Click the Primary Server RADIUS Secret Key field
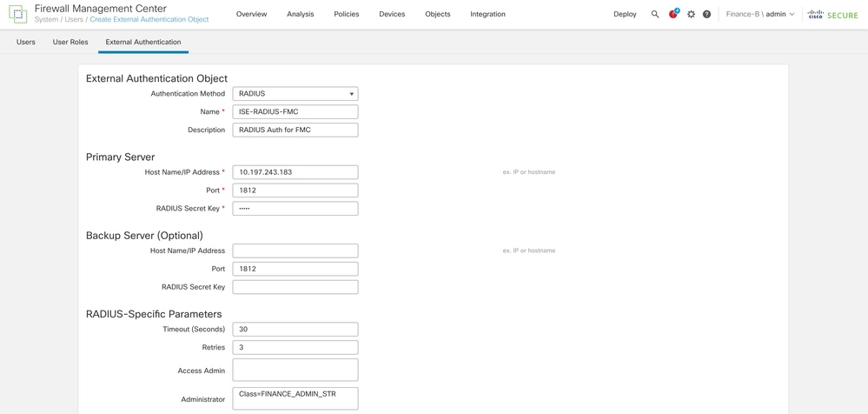This screenshot has width=868, height=414. coord(295,209)
